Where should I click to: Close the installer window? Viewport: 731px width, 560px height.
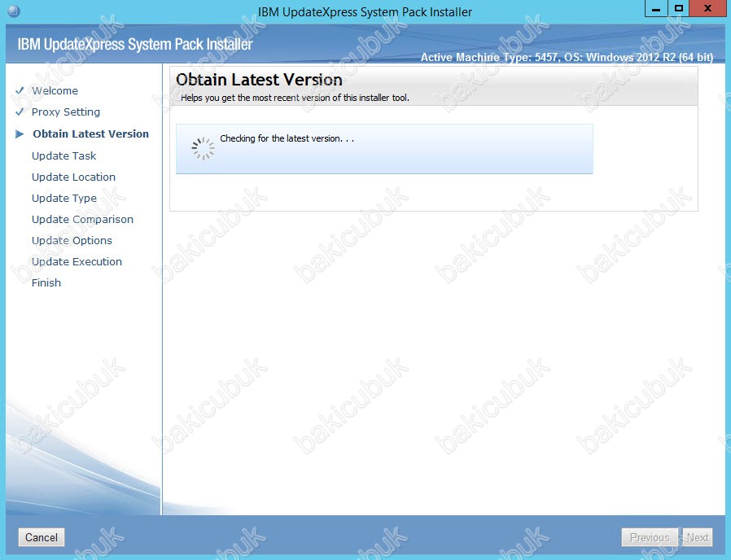[707, 9]
